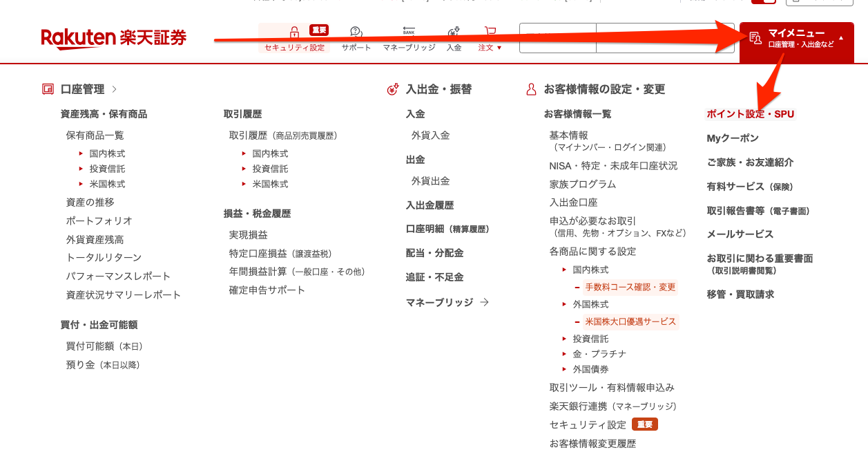The image size is (868, 459).
Task: Click the サポート question-mark balloon icon
Action: (355, 30)
